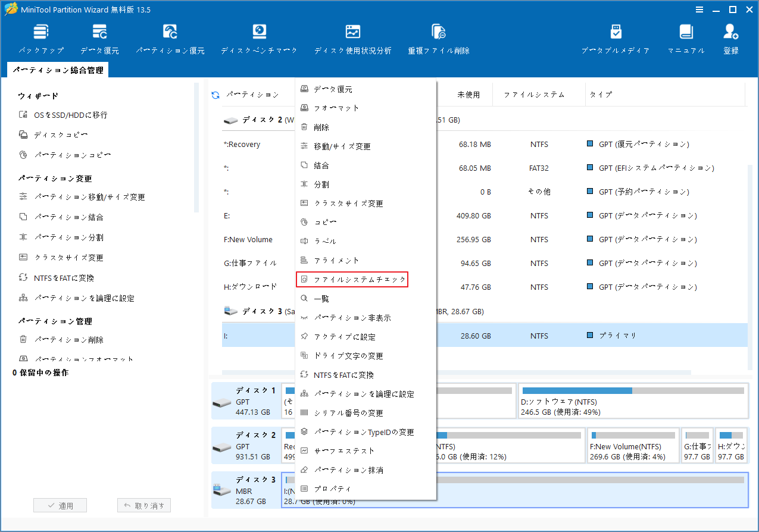759x532 pixels.
Task: Open ブータブルメディア (Bootable Media) builder
Action: click(x=616, y=37)
